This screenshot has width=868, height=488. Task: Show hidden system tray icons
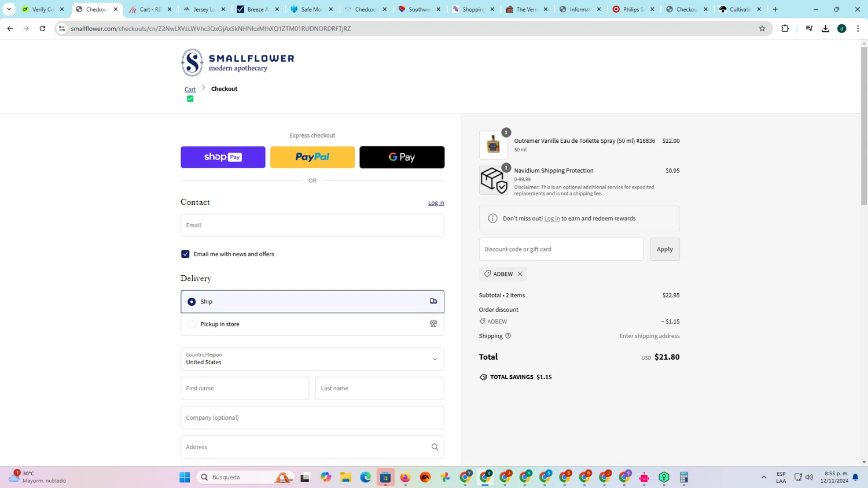click(764, 478)
